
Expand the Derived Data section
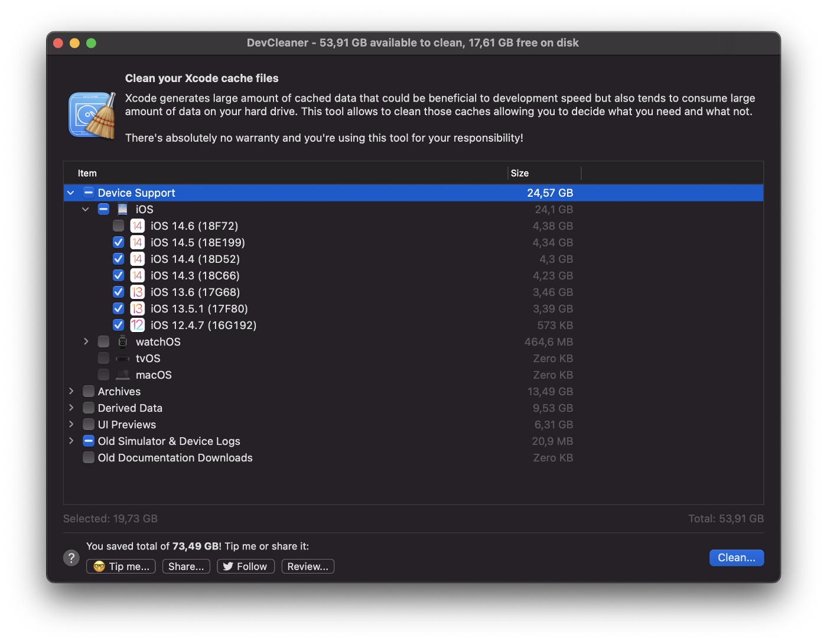click(x=71, y=408)
